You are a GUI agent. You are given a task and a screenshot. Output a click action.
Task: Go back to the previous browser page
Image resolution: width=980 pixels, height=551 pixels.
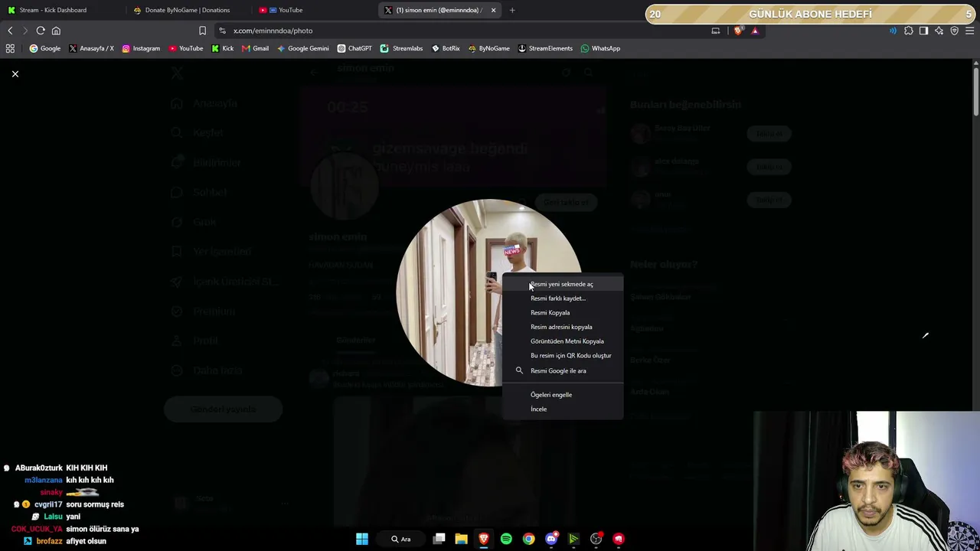[x=10, y=31]
